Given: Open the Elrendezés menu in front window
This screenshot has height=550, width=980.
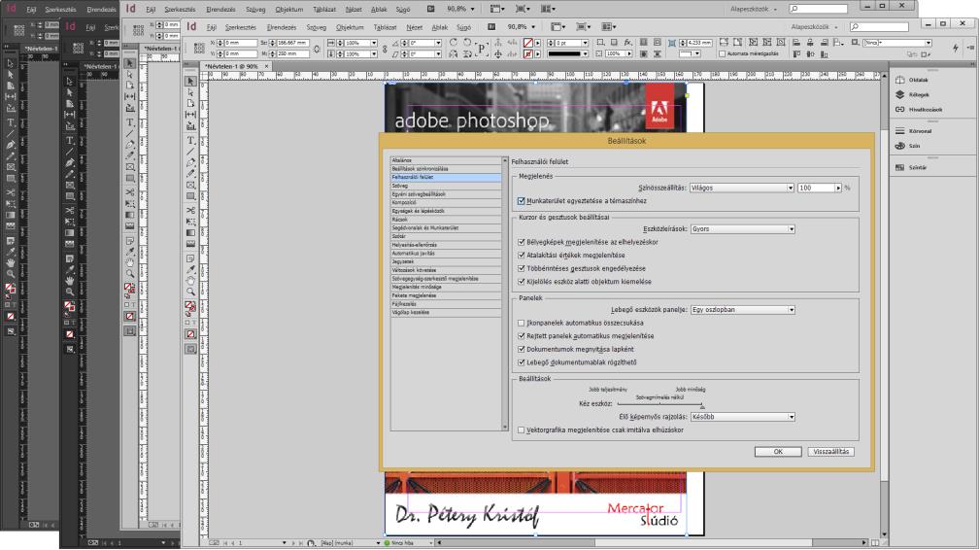Looking at the screenshot, I should (x=282, y=27).
